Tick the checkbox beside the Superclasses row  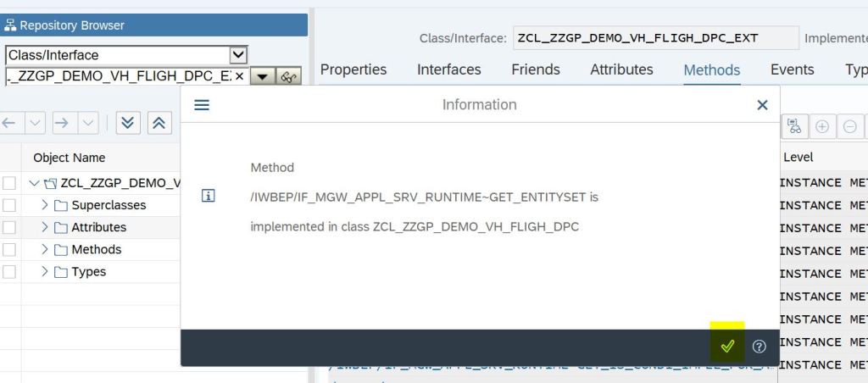click(x=8, y=205)
